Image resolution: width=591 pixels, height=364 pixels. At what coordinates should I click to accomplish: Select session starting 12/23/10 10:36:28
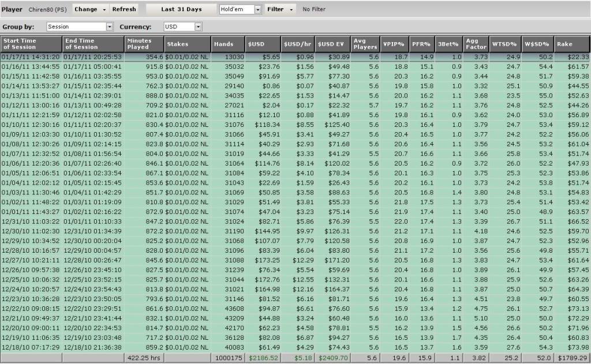(x=295, y=299)
